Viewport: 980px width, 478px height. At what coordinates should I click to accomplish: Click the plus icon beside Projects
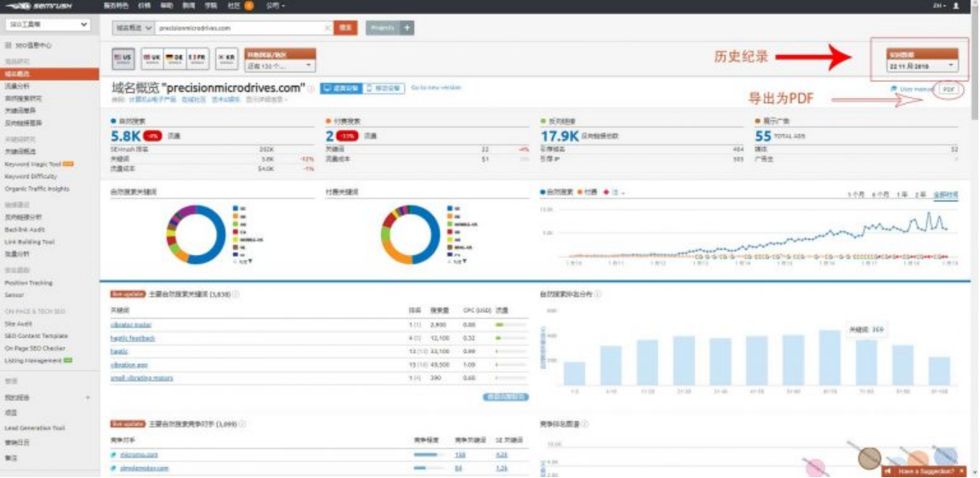pos(407,28)
